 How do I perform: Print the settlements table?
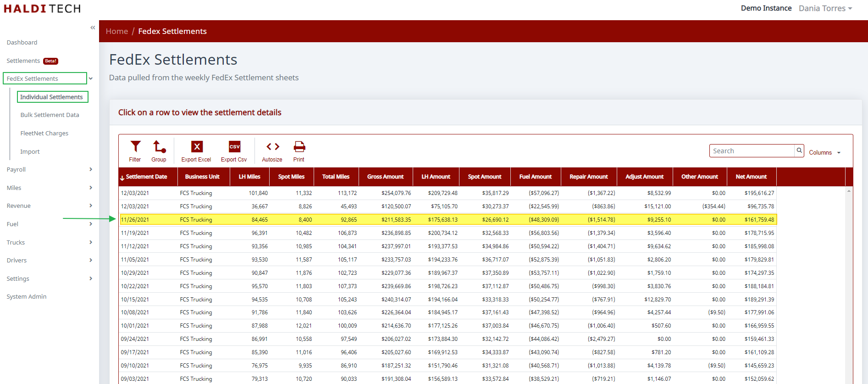tap(299, 151)
